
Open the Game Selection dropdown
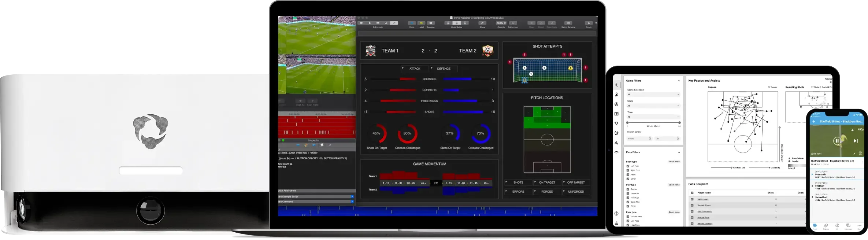tap(653, 95)
